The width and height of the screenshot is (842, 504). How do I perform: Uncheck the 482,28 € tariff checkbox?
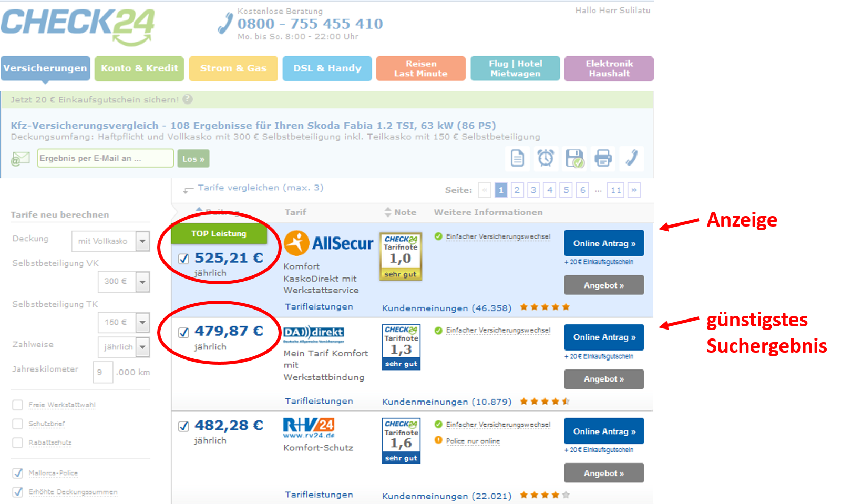183,426
